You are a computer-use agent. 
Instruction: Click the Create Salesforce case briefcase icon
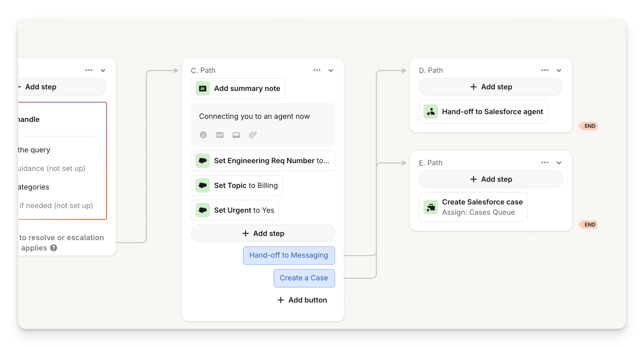[431, 207]
